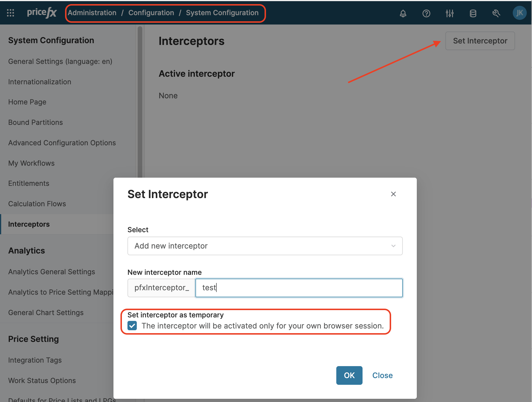Image resolution: width=532 pixels, height=402 pixels.
Task: Open the JK user avatar menu
Action: [x=519, y=13]
